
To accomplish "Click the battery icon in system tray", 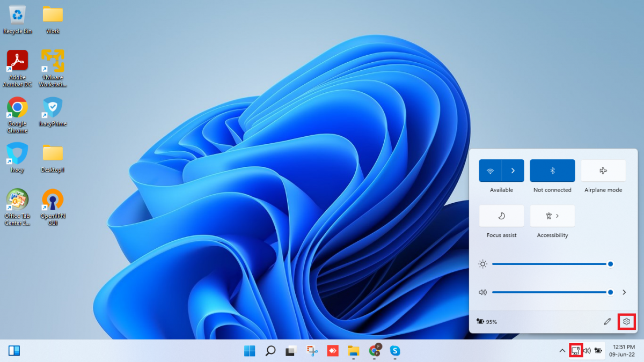I will [598, 351].
